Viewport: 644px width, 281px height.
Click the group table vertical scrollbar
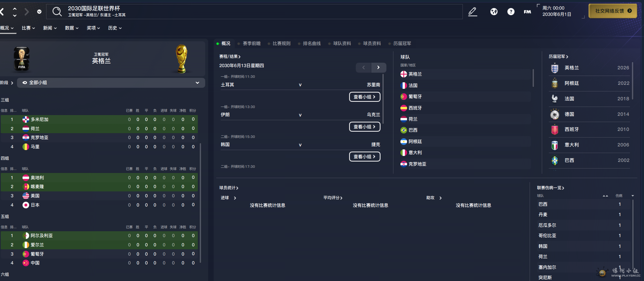click(200, 203)
